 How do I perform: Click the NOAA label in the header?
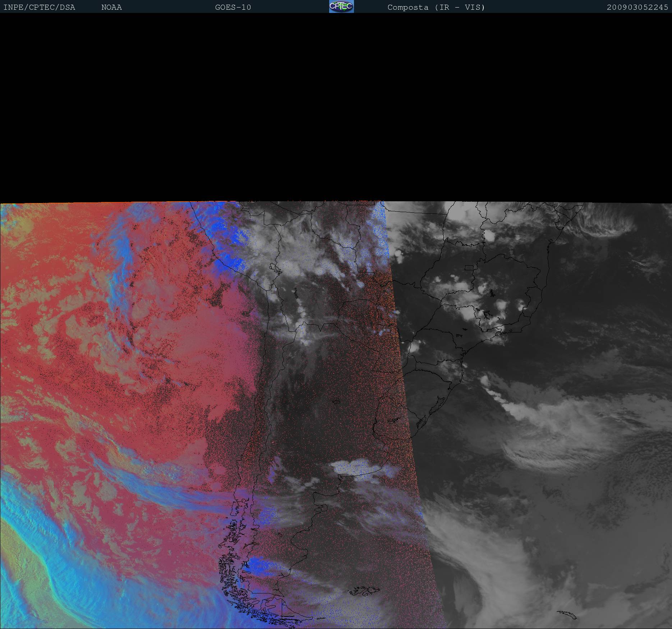[111, 7]
